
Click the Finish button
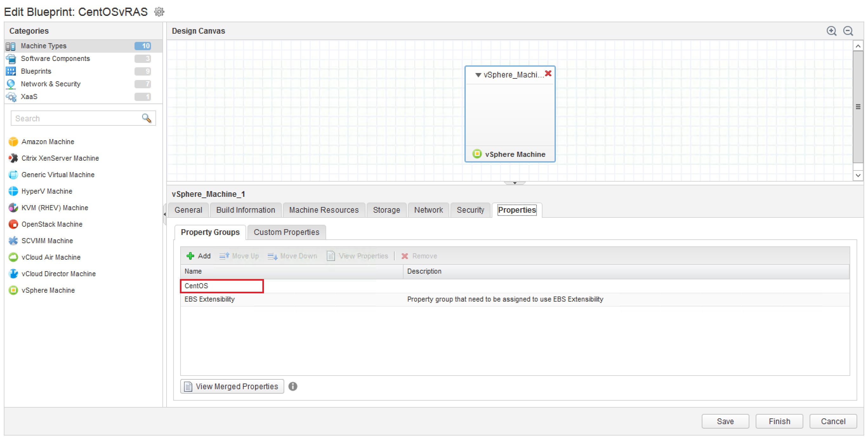[779, 422]
